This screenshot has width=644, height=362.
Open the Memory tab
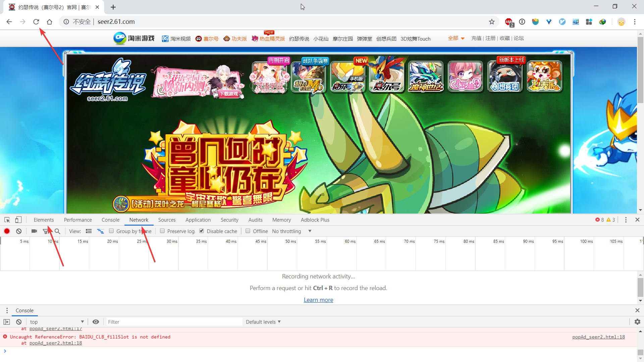pos(281,220)
